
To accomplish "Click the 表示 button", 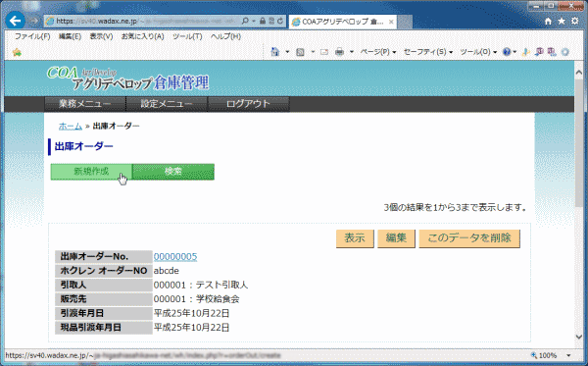I will point(355,238).
